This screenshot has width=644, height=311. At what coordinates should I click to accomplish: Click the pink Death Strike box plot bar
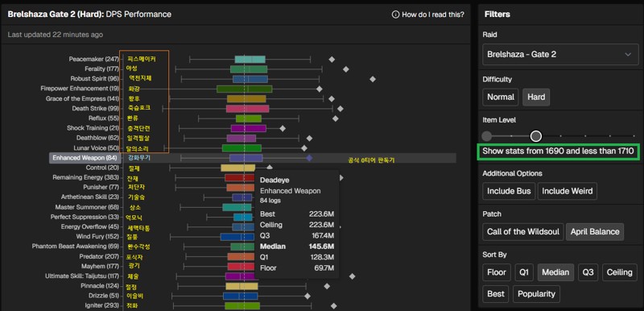[x=248, y=109]
